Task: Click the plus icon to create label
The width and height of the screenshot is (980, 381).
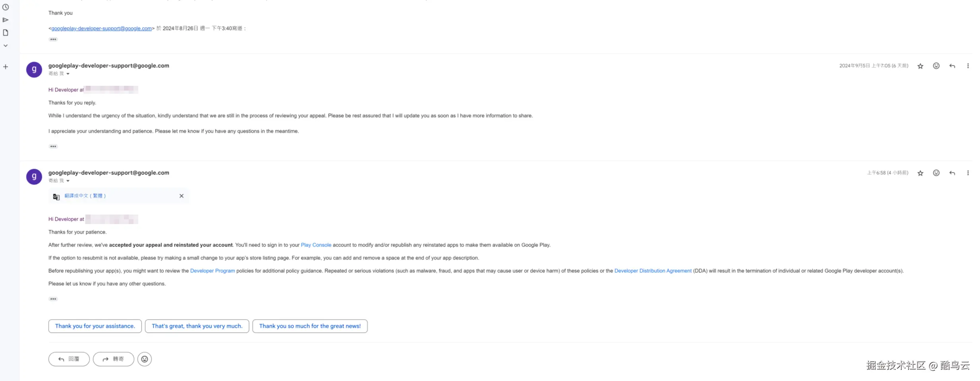Action: click(6, 67)
